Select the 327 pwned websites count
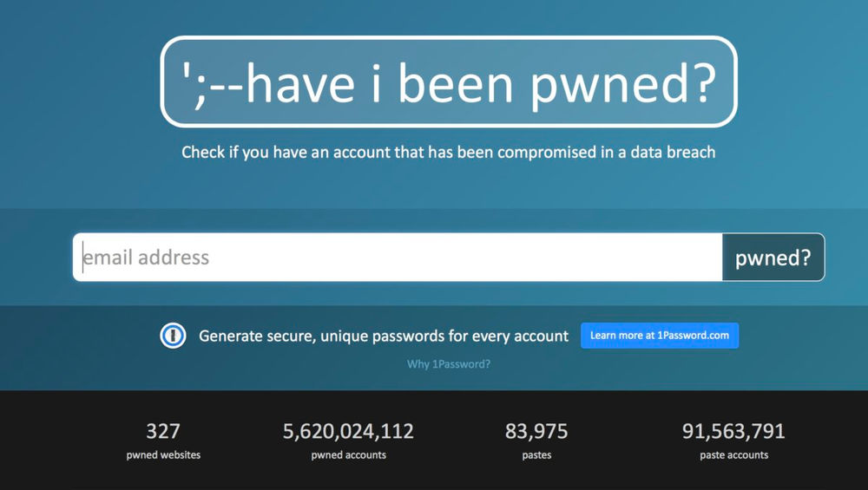 pos(163,431)
